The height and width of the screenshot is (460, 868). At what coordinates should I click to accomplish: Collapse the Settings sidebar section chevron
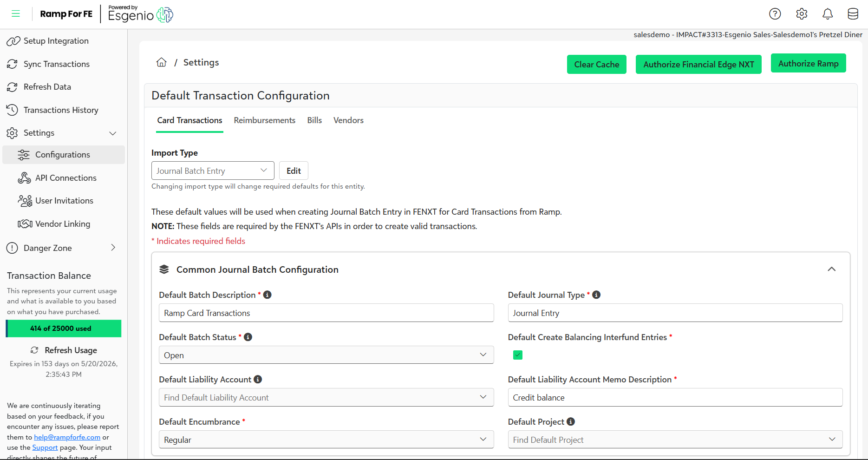113,133
